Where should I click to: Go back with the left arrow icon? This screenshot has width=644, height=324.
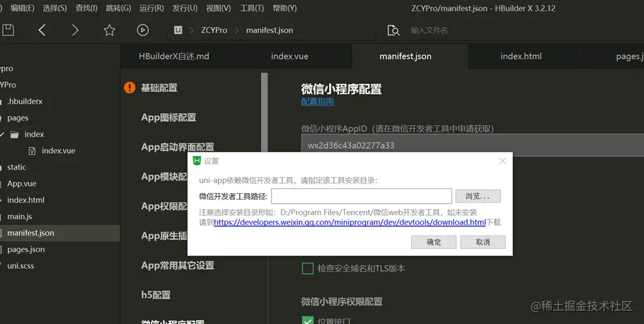coord(42,30)
